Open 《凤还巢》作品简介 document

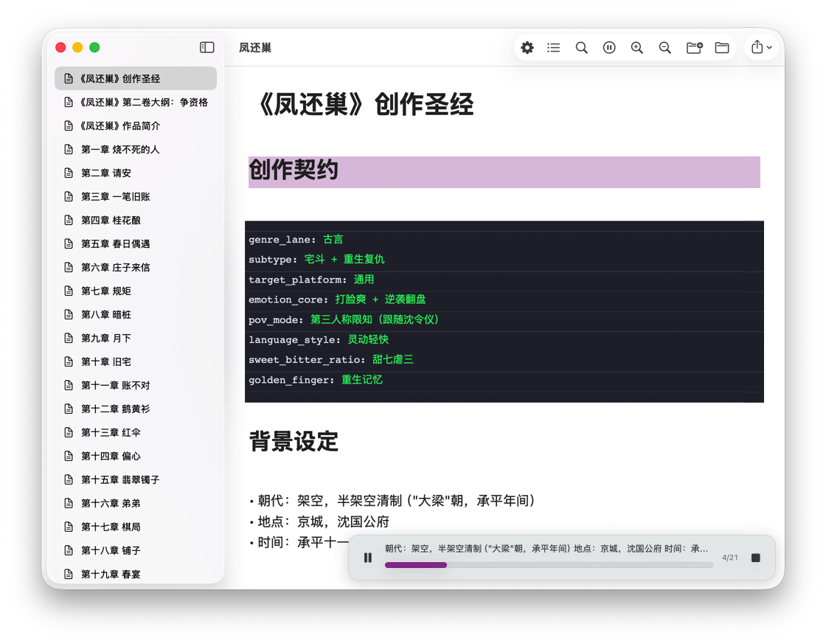(x=136, y=126)
